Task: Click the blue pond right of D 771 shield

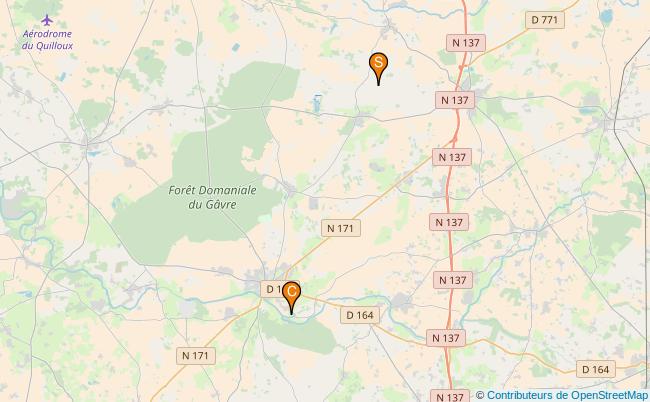Action: (606, 17)
